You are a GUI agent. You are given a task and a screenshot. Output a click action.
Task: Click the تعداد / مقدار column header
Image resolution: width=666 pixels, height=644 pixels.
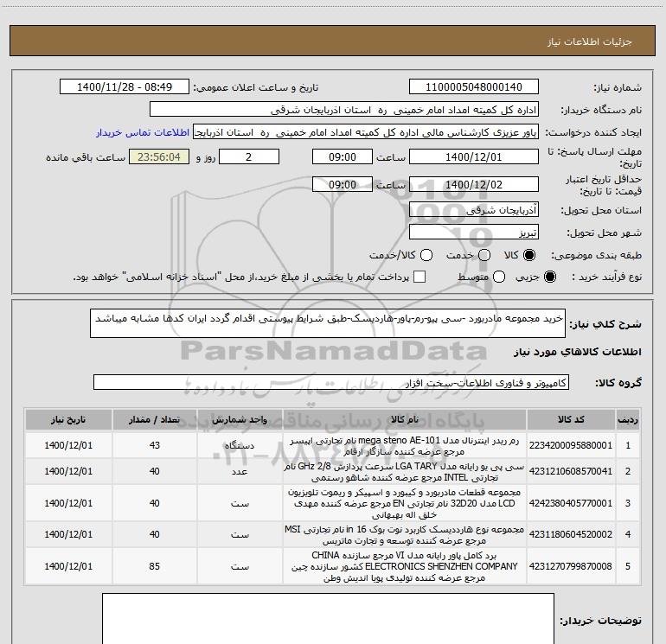tap(155, 420)
